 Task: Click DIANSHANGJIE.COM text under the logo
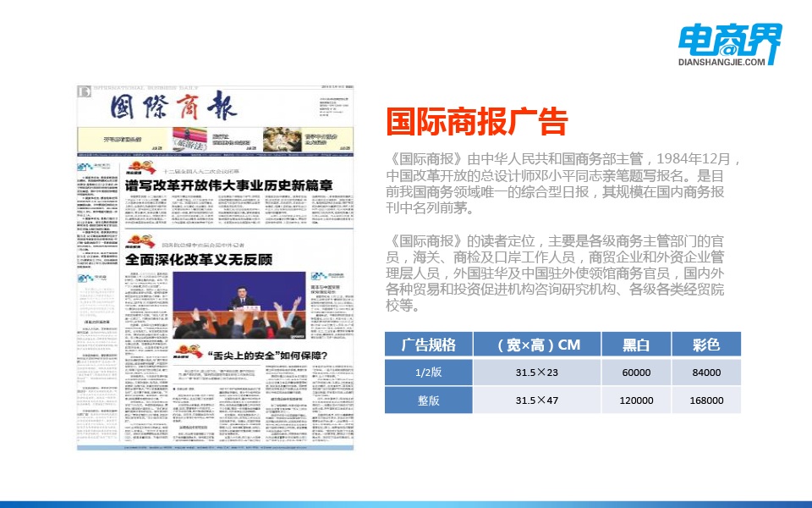[x=721, y=62]
